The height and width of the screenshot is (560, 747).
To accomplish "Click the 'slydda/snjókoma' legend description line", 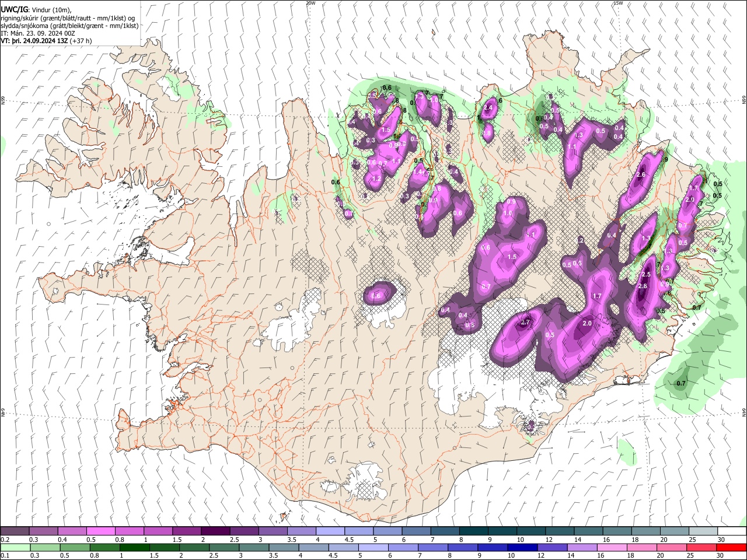I will tap(69, 26).
